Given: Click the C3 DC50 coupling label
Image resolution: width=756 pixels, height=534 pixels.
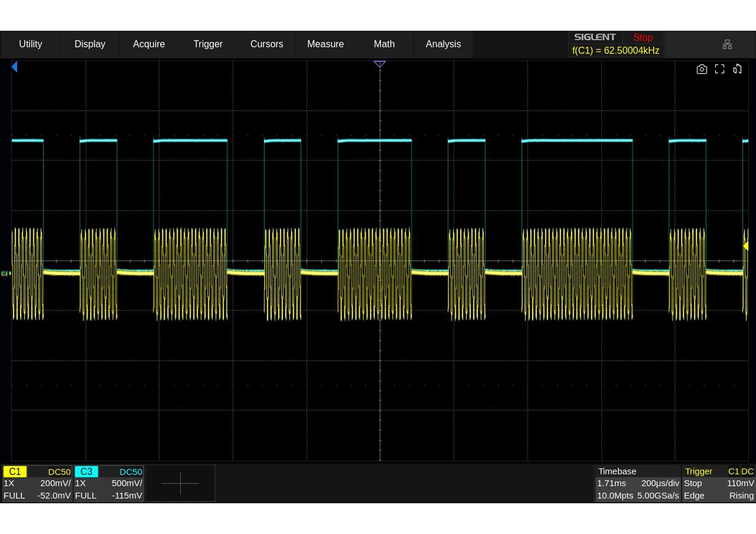Looking at the screenshot, I should click(x=131, y=472).
